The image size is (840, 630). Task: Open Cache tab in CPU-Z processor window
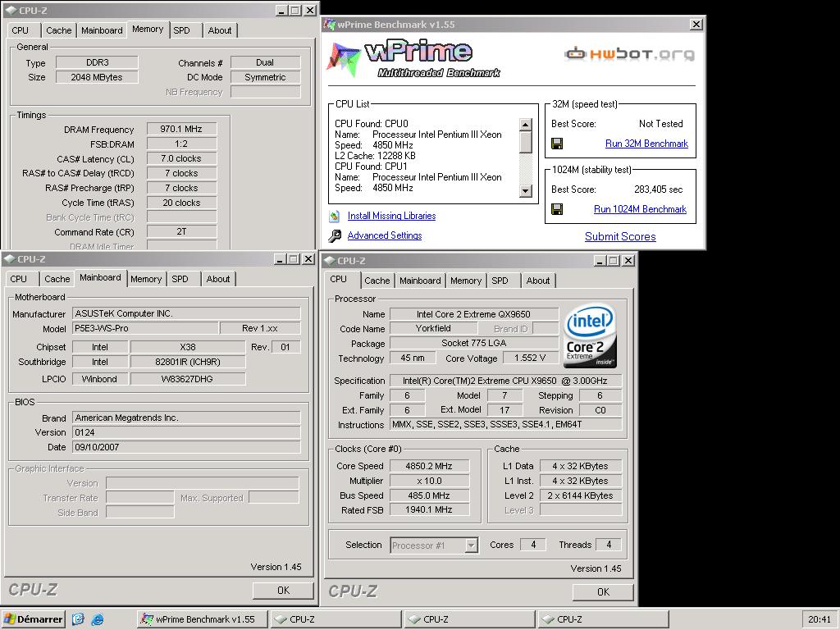[x=377, y=281]
